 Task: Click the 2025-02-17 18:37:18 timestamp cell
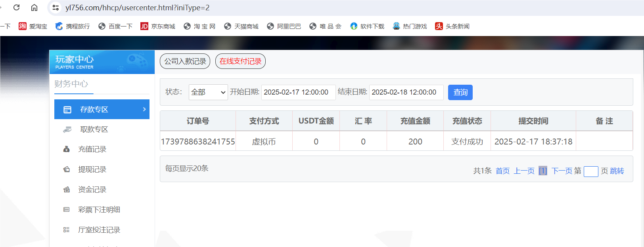533,142
